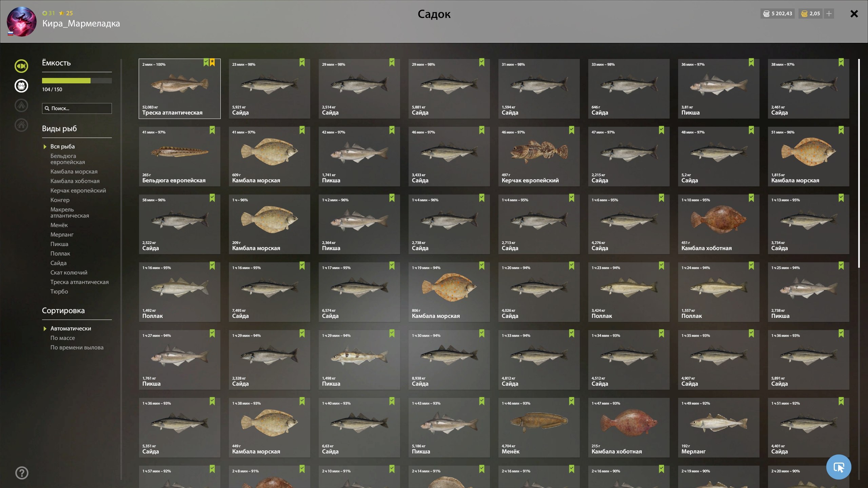Select the cooler box sidebar icon
Viewport: 868px width, 488px height.
21,86
